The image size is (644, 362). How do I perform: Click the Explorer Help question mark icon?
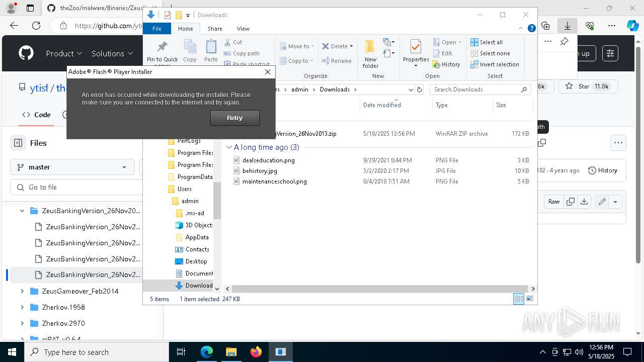(531, 29)
